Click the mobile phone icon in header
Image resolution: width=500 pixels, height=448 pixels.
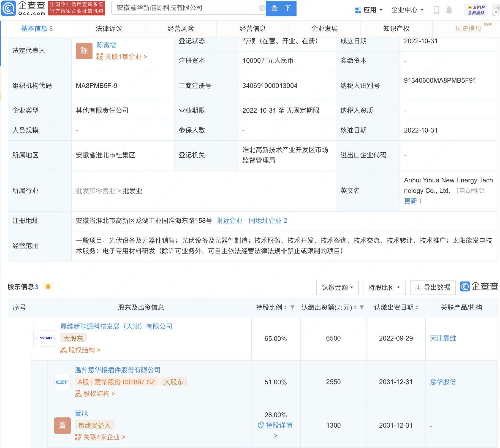(436, 10)
